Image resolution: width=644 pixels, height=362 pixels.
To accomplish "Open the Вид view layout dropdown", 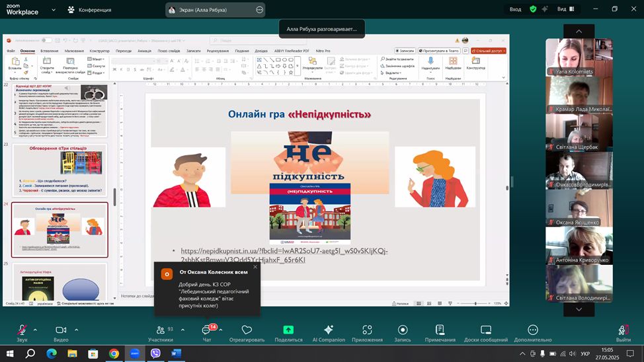I will (x=566, y=9).
